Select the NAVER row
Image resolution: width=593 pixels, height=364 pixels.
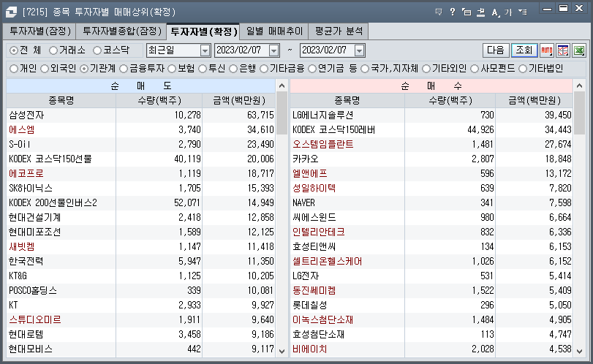tap(431, 202)
